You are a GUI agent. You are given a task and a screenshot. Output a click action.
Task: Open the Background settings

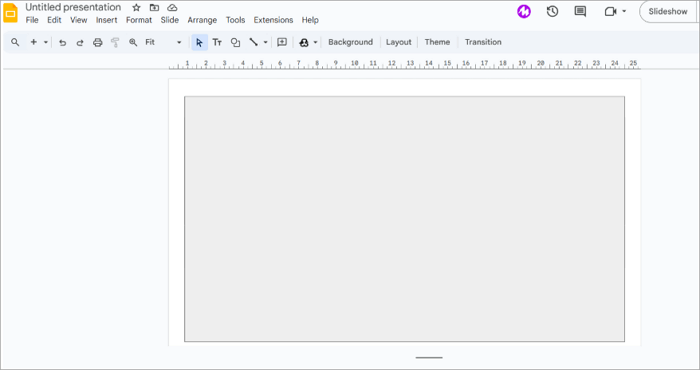350,42
